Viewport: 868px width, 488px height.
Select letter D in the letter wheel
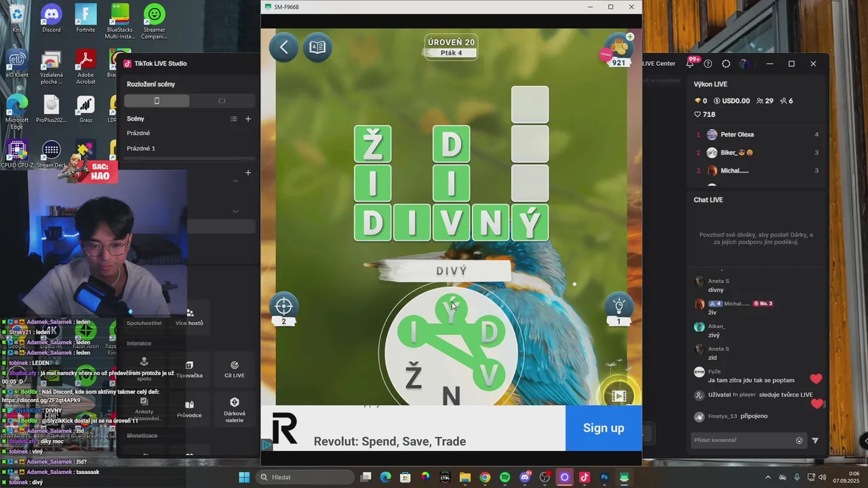coord(488,332)
